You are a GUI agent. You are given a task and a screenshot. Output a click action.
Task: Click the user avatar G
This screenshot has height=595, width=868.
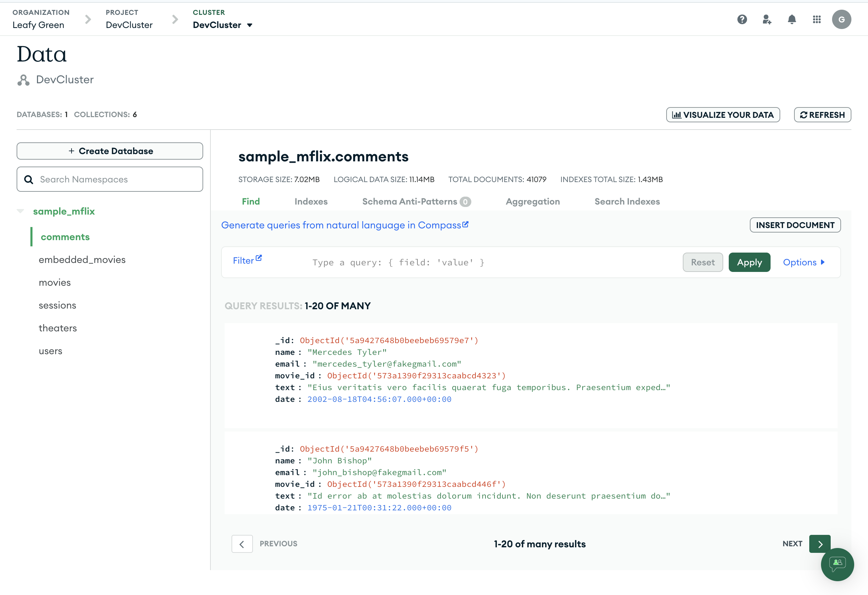841,19
